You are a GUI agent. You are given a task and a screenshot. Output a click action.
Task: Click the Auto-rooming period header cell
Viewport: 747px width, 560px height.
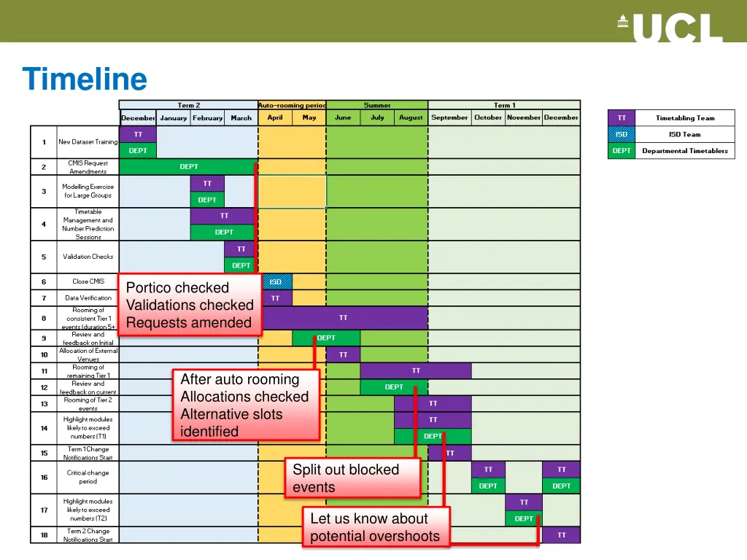tap(292, 105)
